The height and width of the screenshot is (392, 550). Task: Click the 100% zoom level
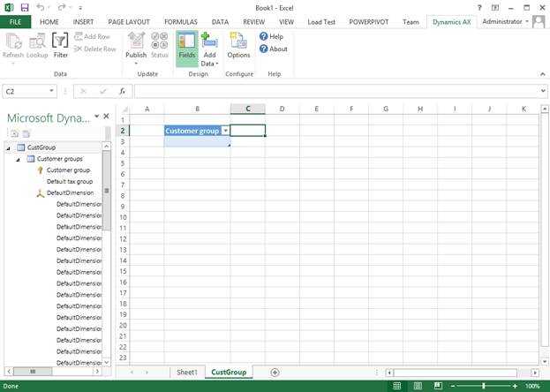pos(532,386)
